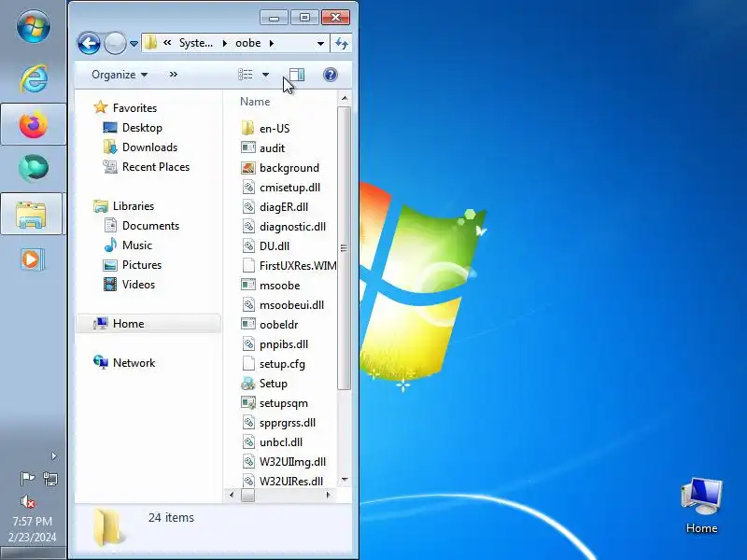Expand the arrow after oobe breadcrumb
Screen dimensions: 747x560
point(272,43)
